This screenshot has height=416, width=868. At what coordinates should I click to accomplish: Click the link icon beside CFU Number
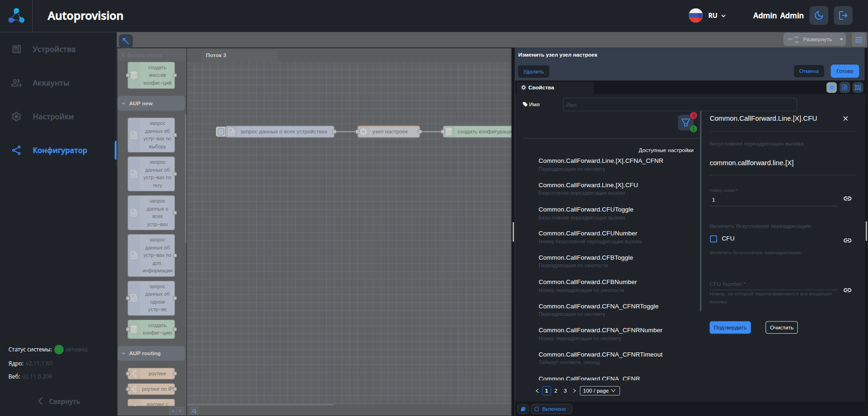pyautogui.click(x=847, y=290)
